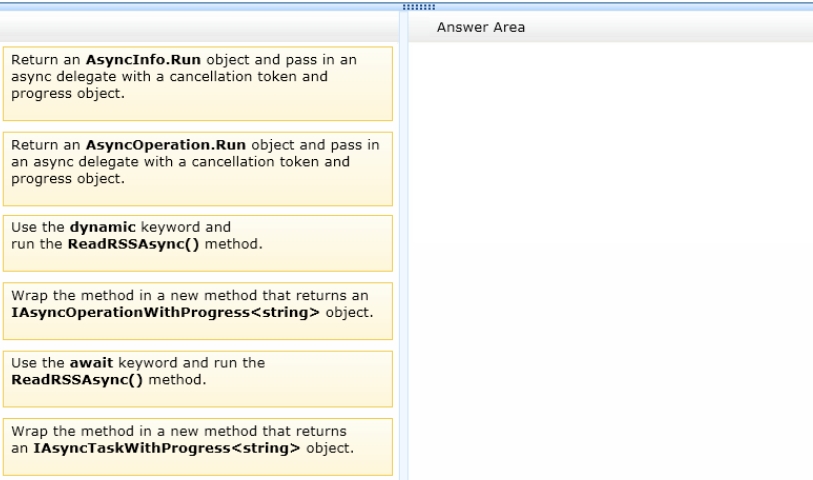Click the empty Answer Area drop zone
The height and width of the screenshot is (480, 813).
[x=611, y=261]
